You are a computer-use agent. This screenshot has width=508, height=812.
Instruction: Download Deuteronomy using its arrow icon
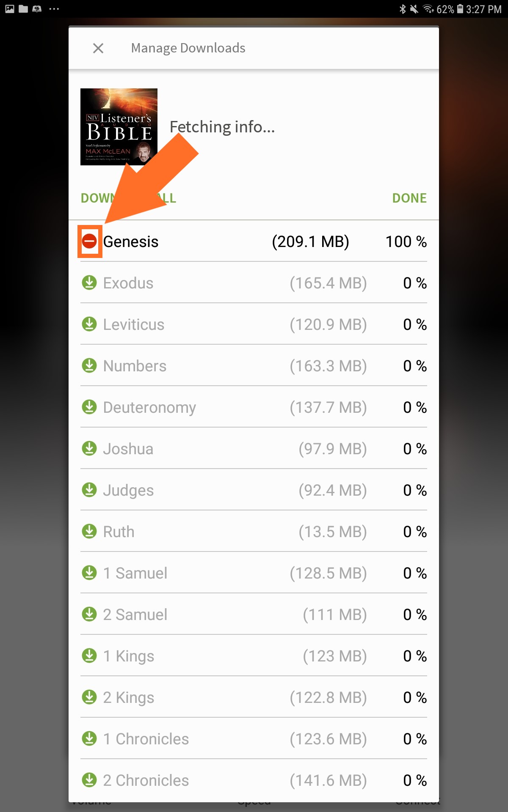pyautogui.click(x=89, y=407)
